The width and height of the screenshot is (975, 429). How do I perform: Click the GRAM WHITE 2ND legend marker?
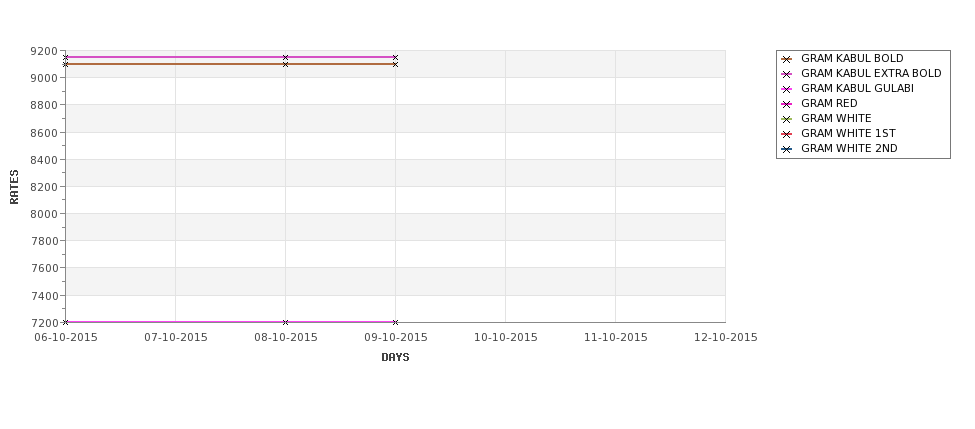click(786, 149)
